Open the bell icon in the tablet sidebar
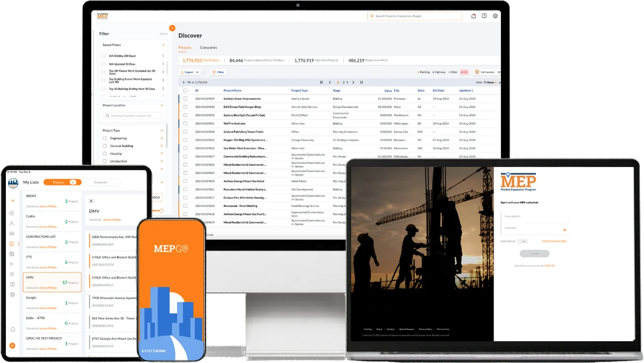644x363 pixels. point(12,329)
